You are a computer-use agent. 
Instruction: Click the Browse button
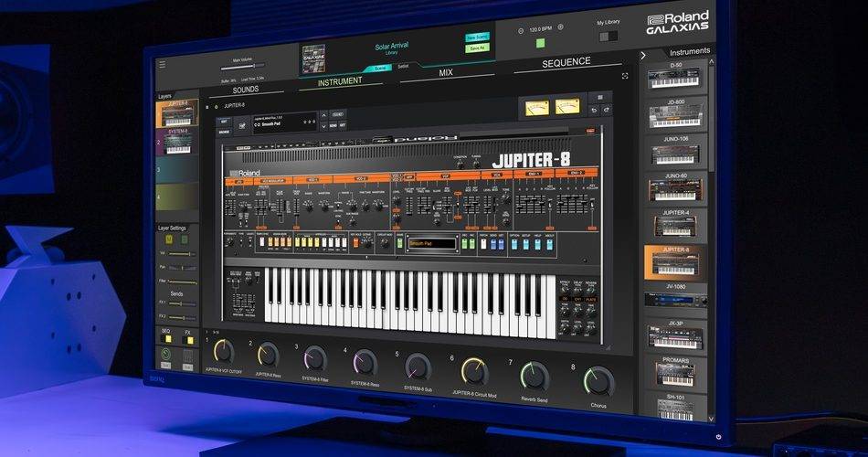224,133
